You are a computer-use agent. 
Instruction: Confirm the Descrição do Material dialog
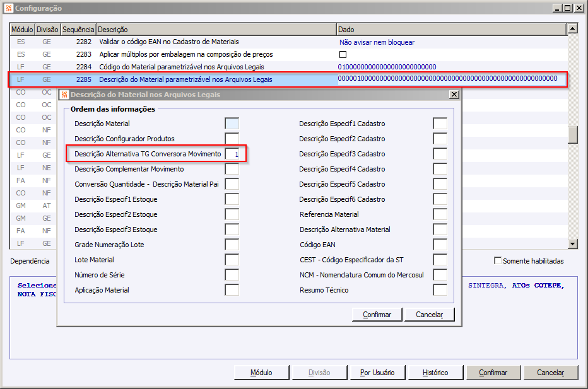click(x=377, y=315)
